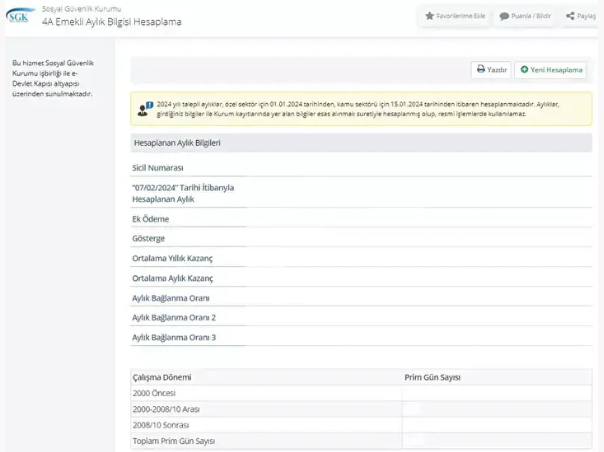Image resolution: width=604 pixels, height=452 pixels.
Task: Click the SGK logo
Action: (x=19, y=16)
